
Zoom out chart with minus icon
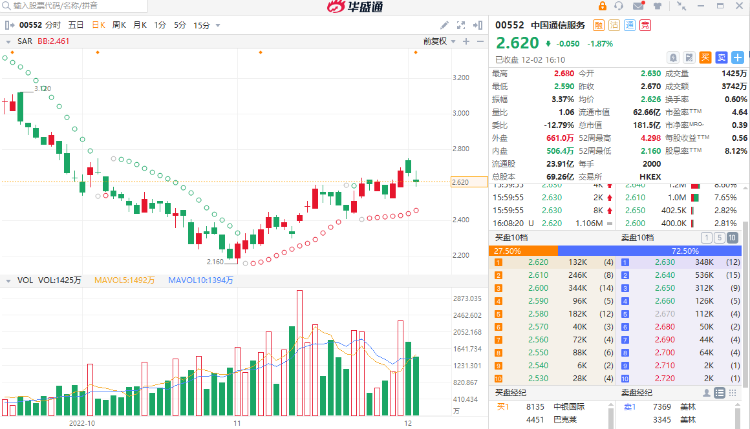pyautogui.click(x=480, y=42)
